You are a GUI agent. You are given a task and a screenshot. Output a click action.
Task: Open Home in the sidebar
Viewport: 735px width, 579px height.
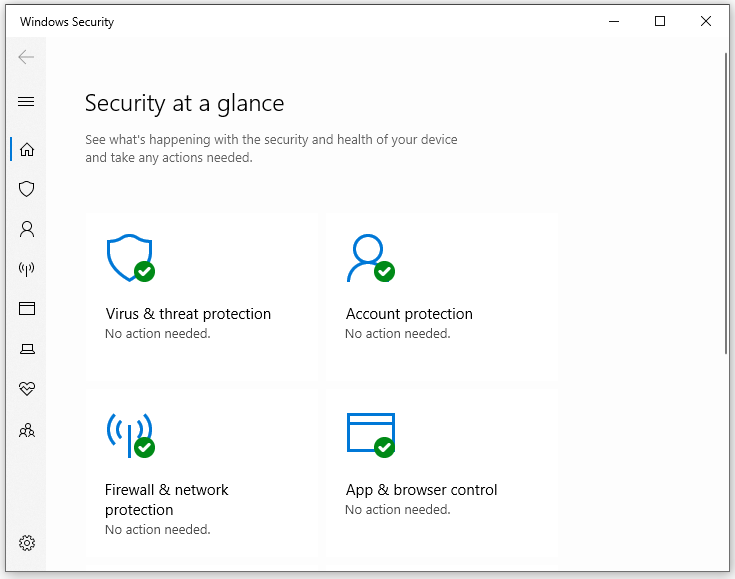27,149
